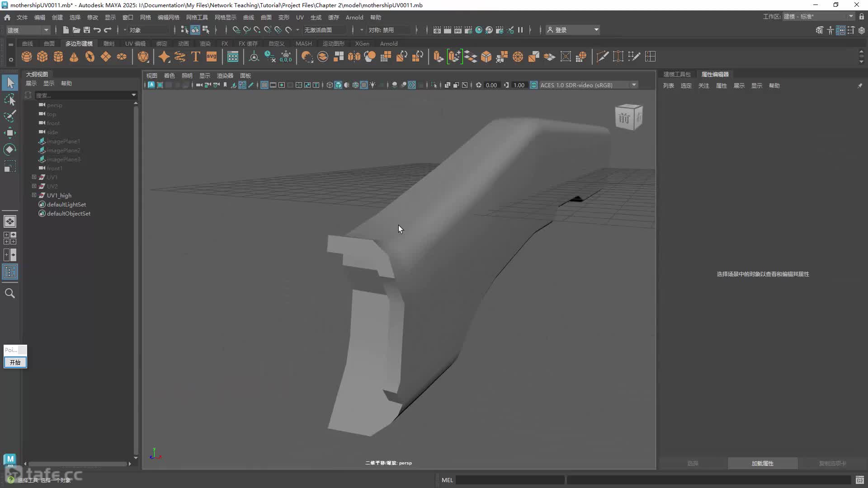Image resolution: width=868 pixels, height=488 pixels.
Task: Click the outliner search input field
Action: tap(83, 95)
